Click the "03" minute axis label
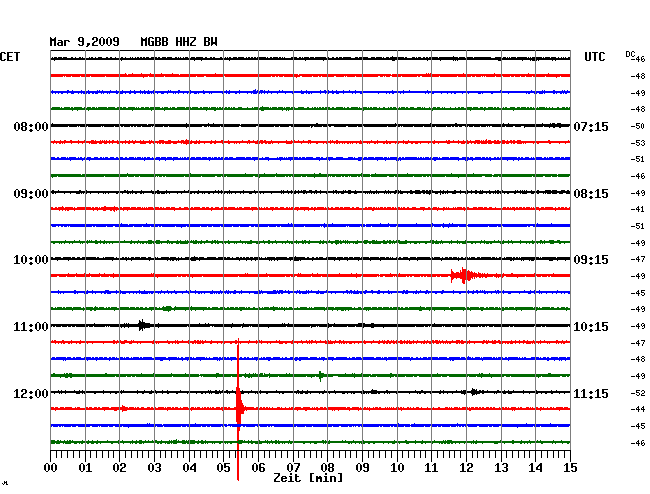Viewport: 650px width, 494px height. click(x=154, y=468)
